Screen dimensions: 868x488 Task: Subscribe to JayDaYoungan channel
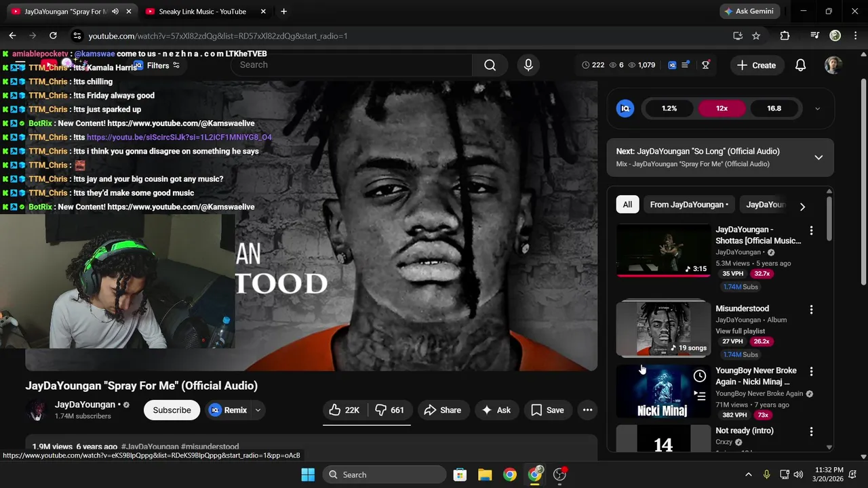coord(172,410)
